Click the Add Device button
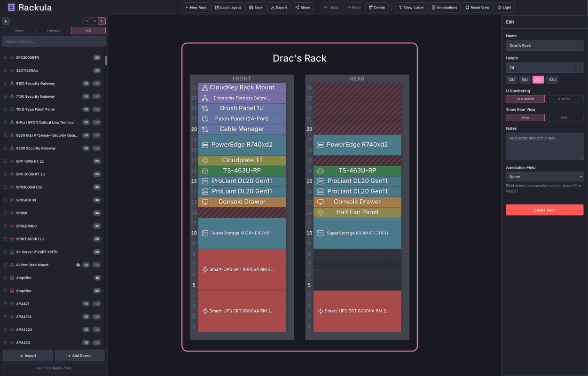This screenshot has width=588, height=376. tap(79, 355)
